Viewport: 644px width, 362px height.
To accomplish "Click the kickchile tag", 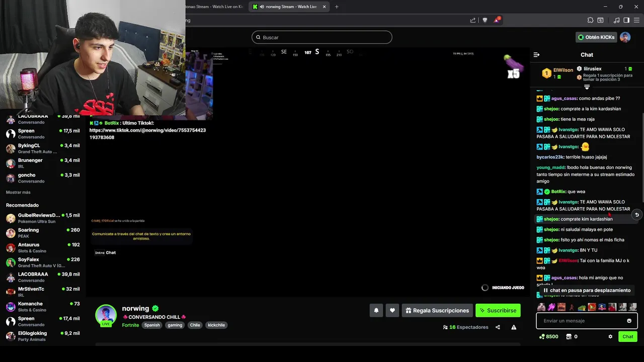I will [216, 325].
